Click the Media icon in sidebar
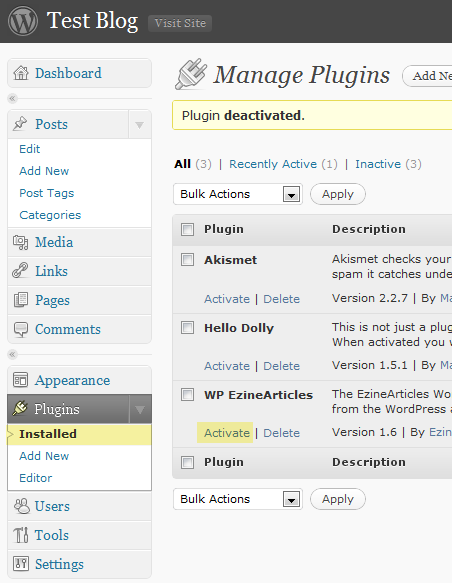 click(20, 242)
